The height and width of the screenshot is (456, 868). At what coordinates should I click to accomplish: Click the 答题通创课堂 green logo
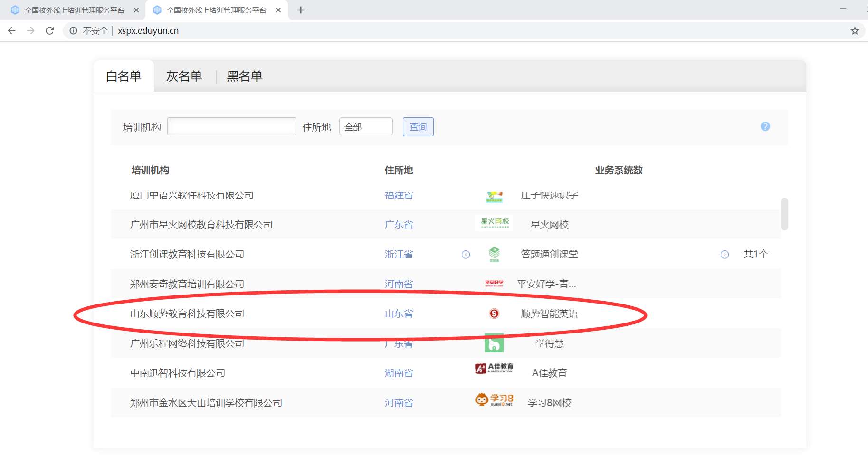coord(494,254)
